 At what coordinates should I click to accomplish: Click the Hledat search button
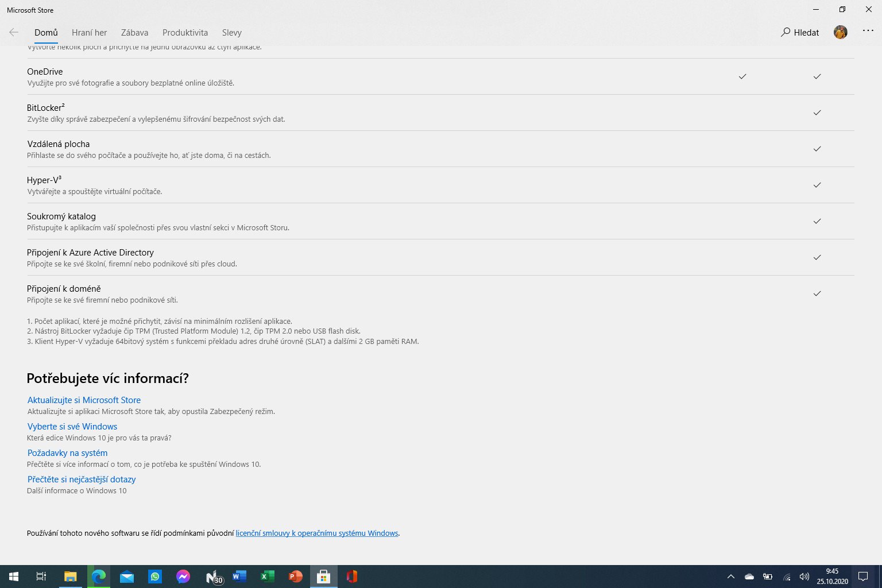pyautogui.click(x=800, y=33)
